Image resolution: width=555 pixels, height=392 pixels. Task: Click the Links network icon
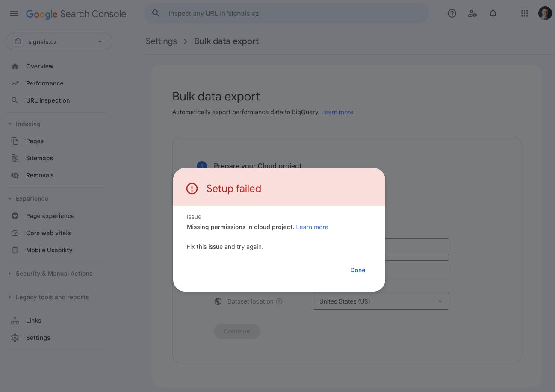15,321
